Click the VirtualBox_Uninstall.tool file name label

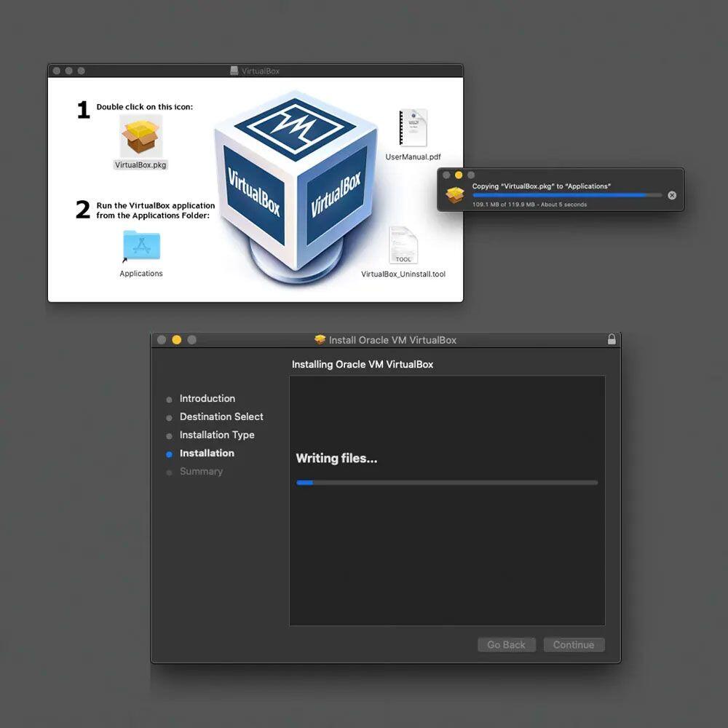coord(403,274)
